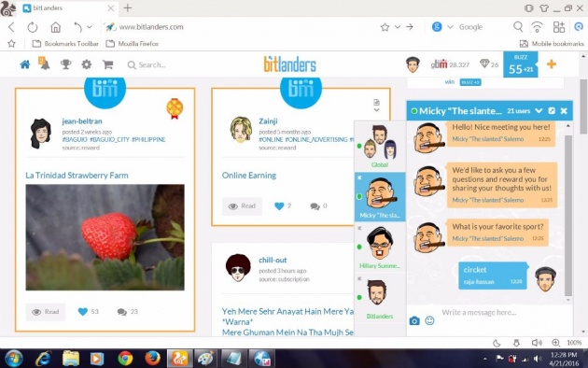588x368 pixels.
Task: Open the shopping cart icon
Action: [108, 64]
